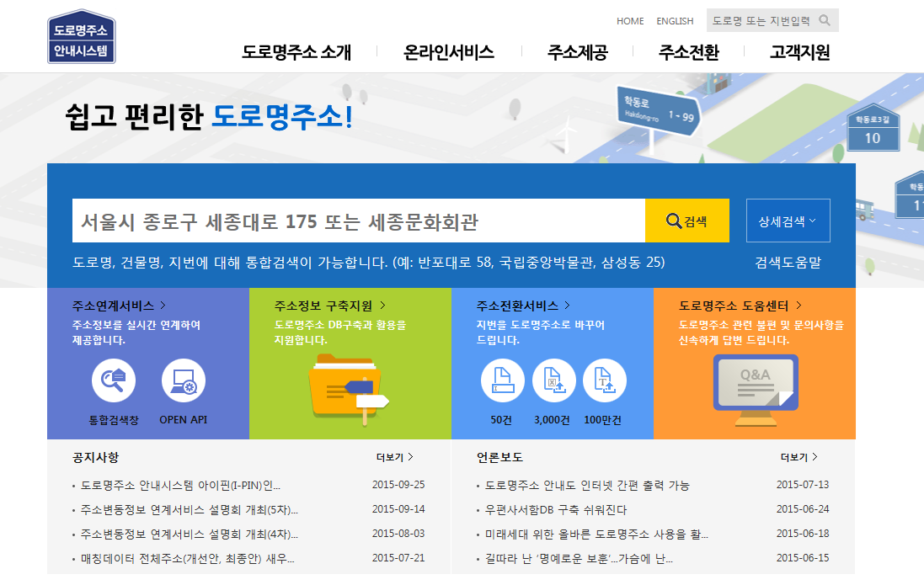
Task: Select the 100만건 address conversion icon
Action: [603, 380]
